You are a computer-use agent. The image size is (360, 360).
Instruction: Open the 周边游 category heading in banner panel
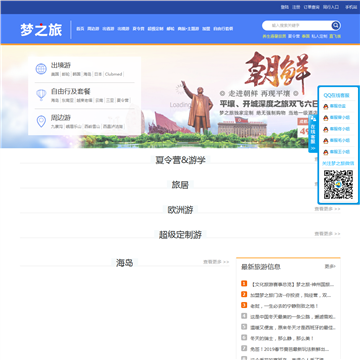[x=61, y=117]
